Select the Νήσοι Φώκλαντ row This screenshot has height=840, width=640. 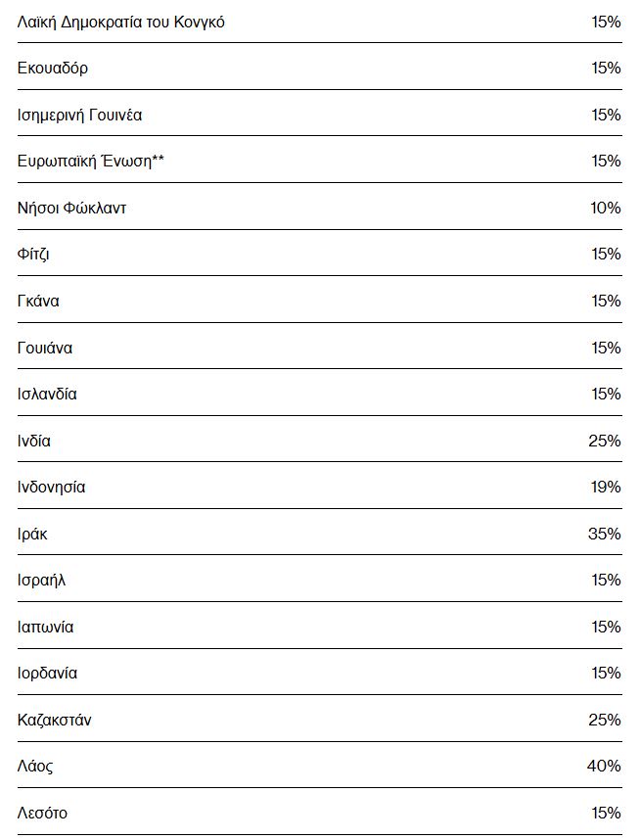(x=320, y=207)
